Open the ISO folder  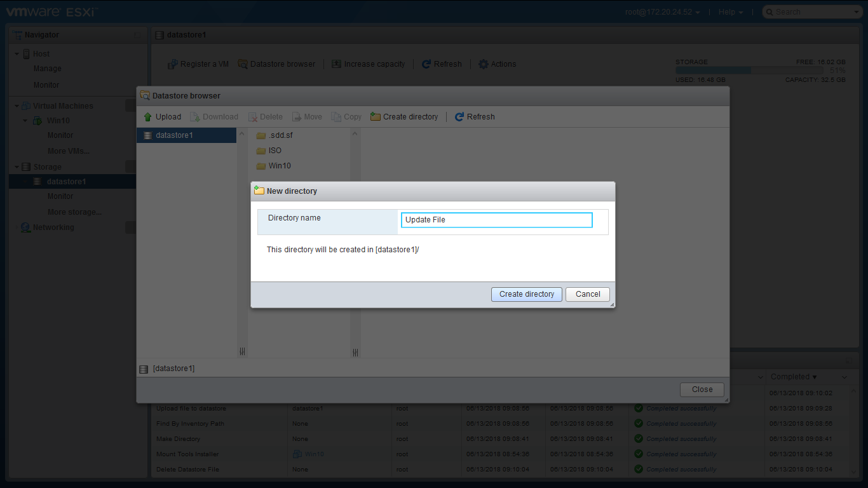coord(275,151)
